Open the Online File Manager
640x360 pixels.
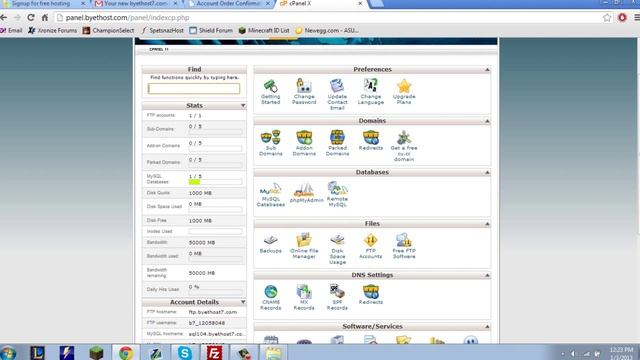point(304,246)
